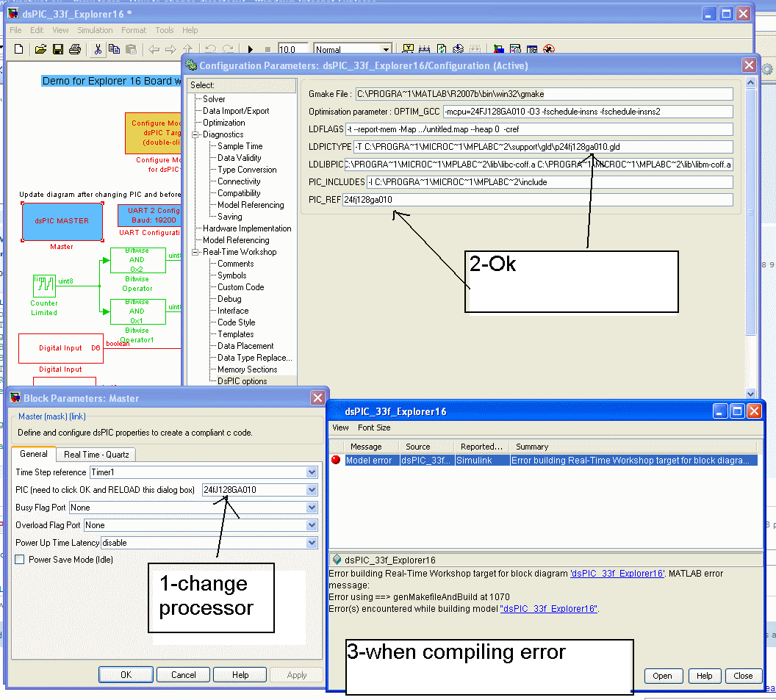Click Help button in error window
The width and height of the screenshot is (776, 700).
tap(704, 676)
